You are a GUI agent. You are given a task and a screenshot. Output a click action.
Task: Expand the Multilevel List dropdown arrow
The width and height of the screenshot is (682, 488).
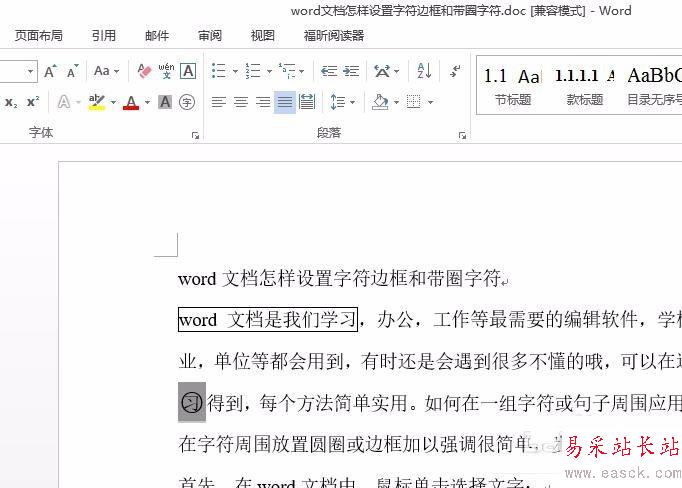[x=301, y=71]
